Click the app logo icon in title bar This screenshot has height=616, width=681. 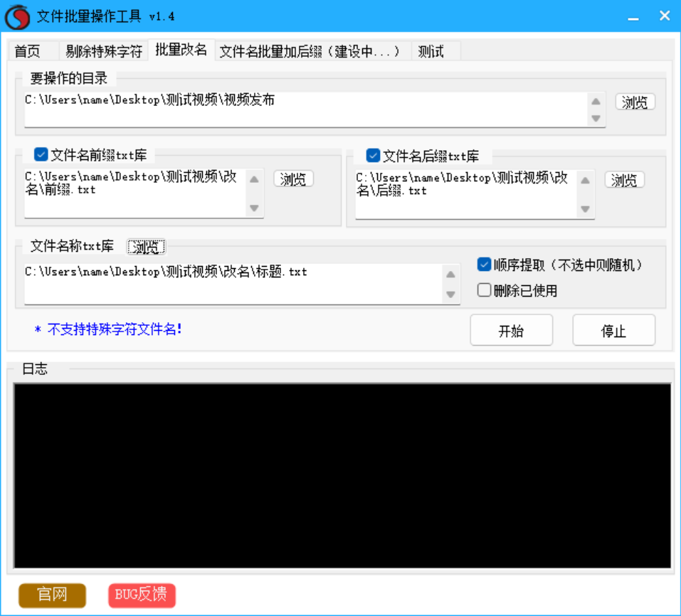[17, 17]
